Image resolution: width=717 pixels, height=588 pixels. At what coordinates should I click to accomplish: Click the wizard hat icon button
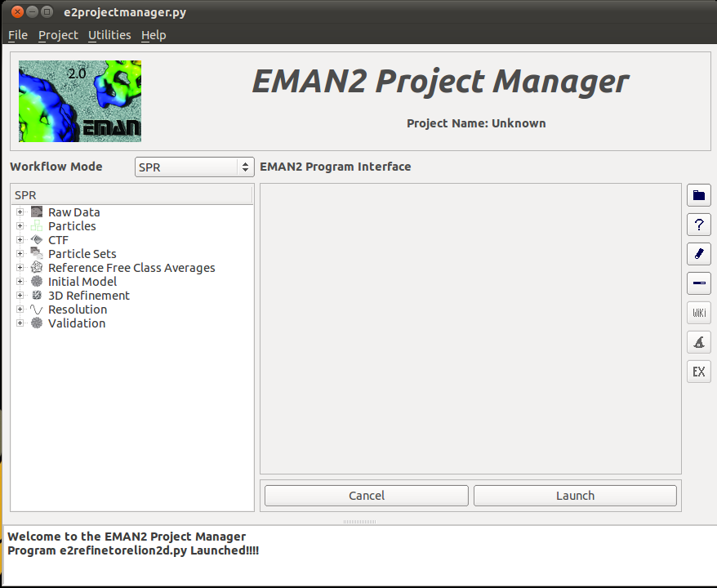point(698,342)
